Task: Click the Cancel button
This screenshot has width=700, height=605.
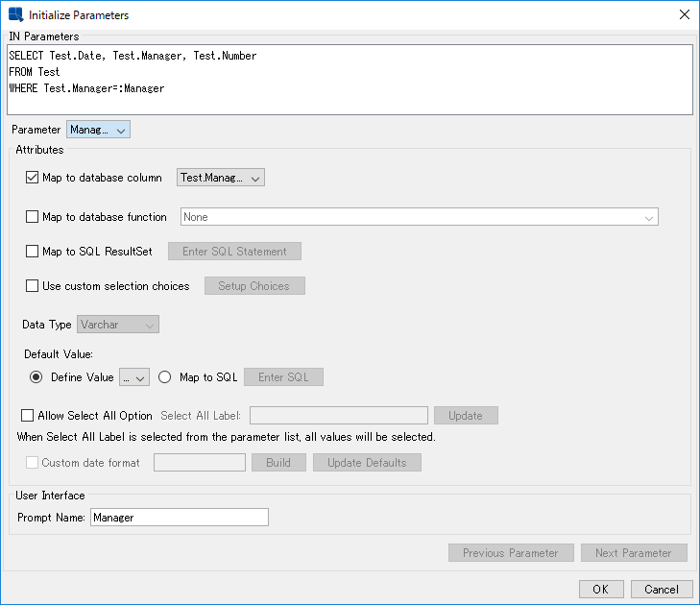Action: (x=662, y=590)
